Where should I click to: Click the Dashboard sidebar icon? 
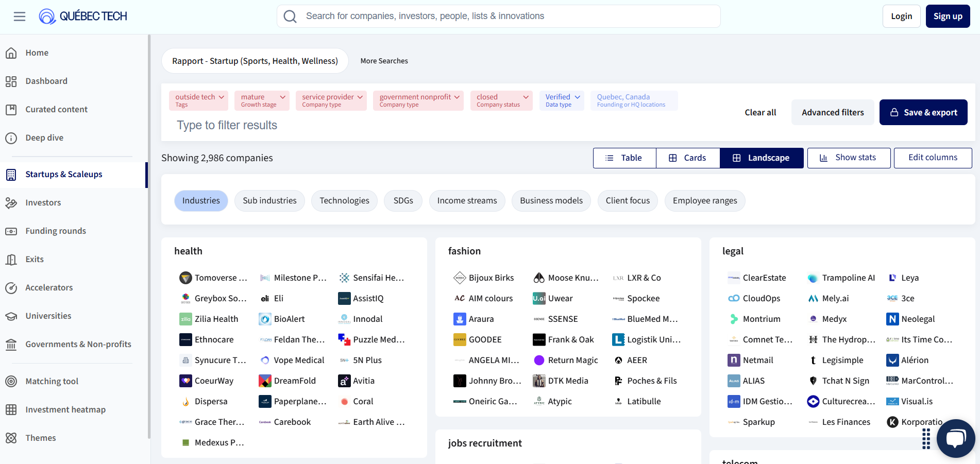11,81
